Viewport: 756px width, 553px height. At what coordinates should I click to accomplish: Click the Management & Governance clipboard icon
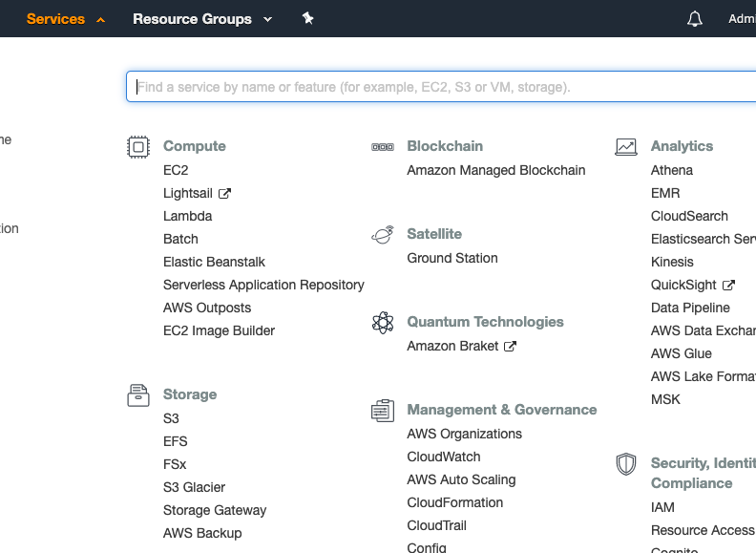coord(382,411)
